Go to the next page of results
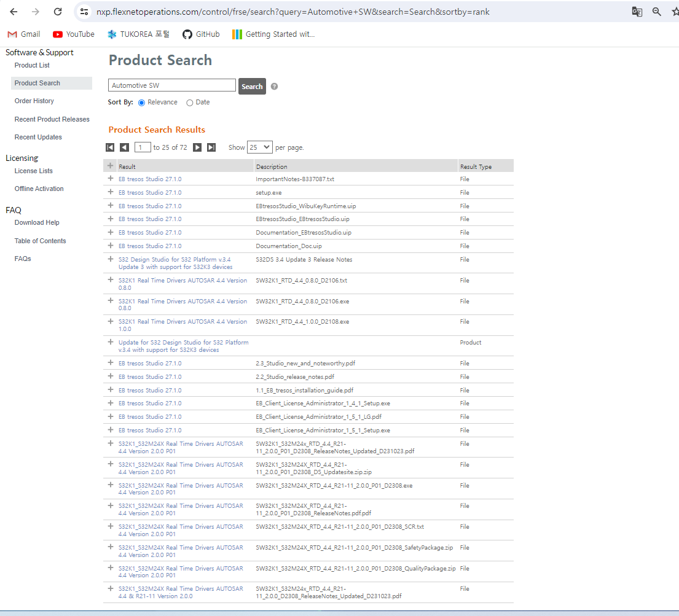Screen dimensions: 679x616 click(x=197, y=147)
